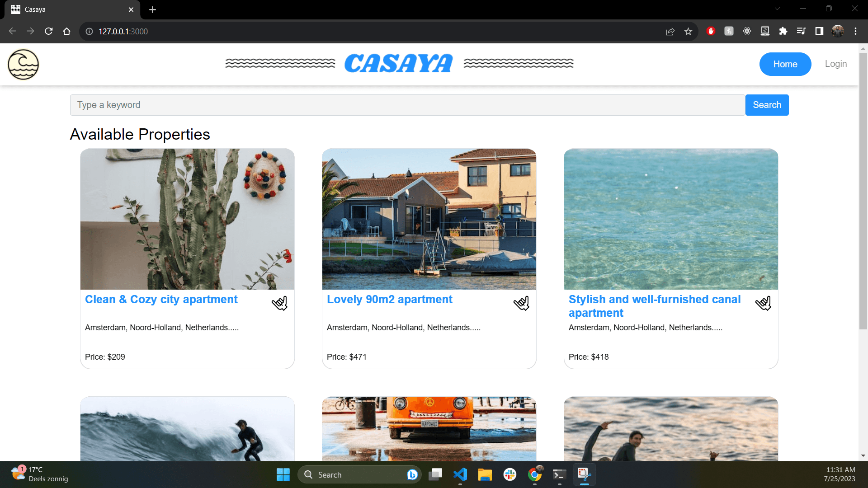Go back with browser back arrow

point(12,31)
